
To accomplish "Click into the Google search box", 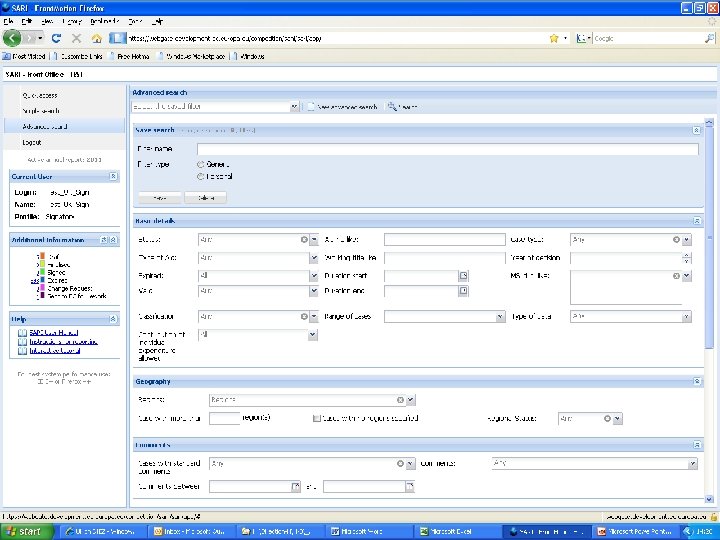I will pyautogui.click(x=647, y=39).
